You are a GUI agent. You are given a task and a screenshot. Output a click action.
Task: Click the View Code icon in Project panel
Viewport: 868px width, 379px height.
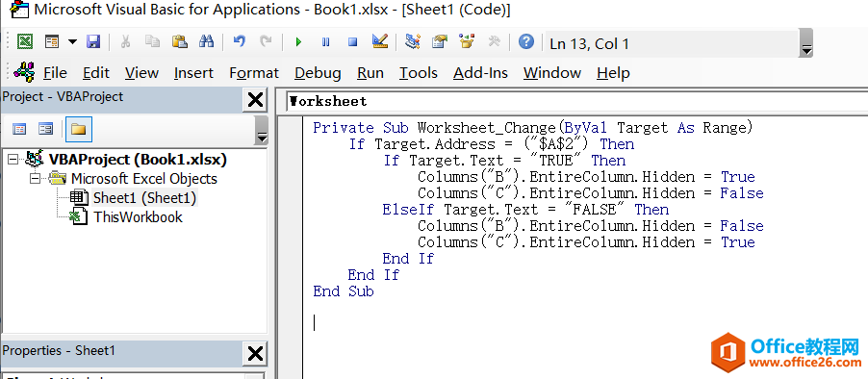(19, 130)
